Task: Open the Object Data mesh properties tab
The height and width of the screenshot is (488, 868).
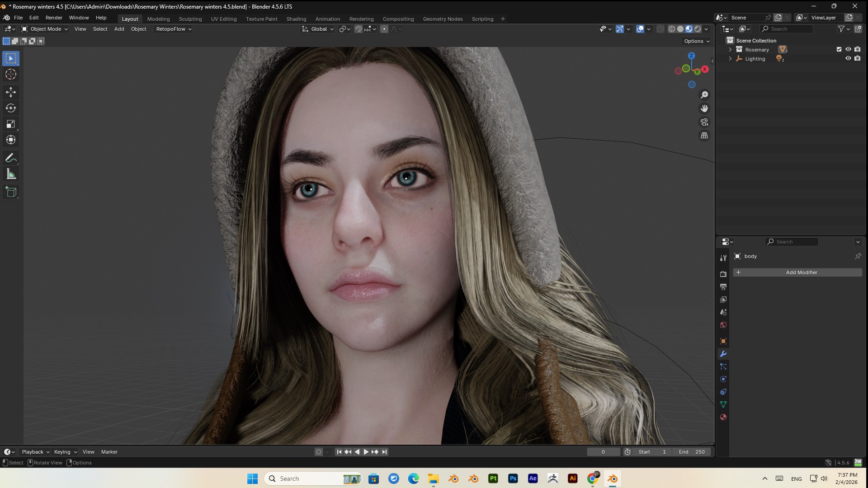Action: pos(723,404)
